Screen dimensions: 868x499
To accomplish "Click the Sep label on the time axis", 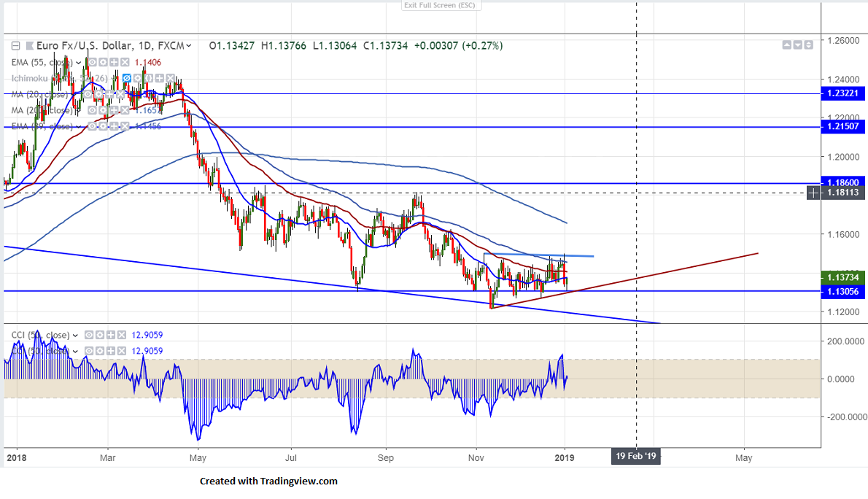I will pyautogui.click(x=386, y=457).
